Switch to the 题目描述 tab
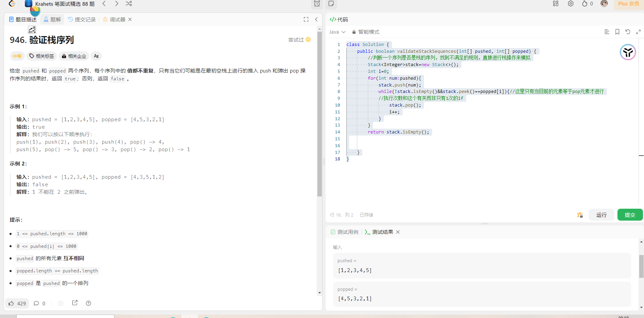The image size is (644, 318). click(x=23, y=19)
